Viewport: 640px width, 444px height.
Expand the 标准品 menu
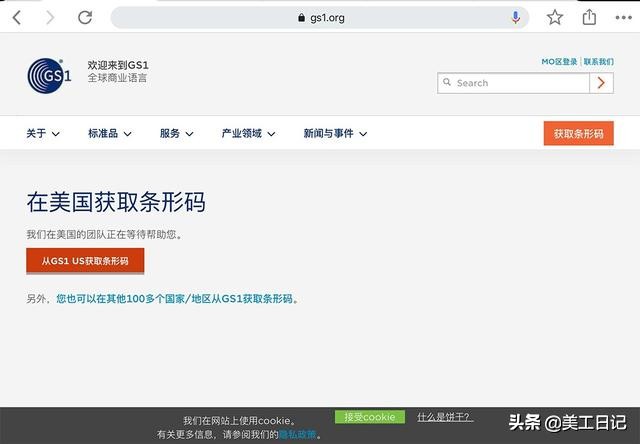click(x=110, y=133)
